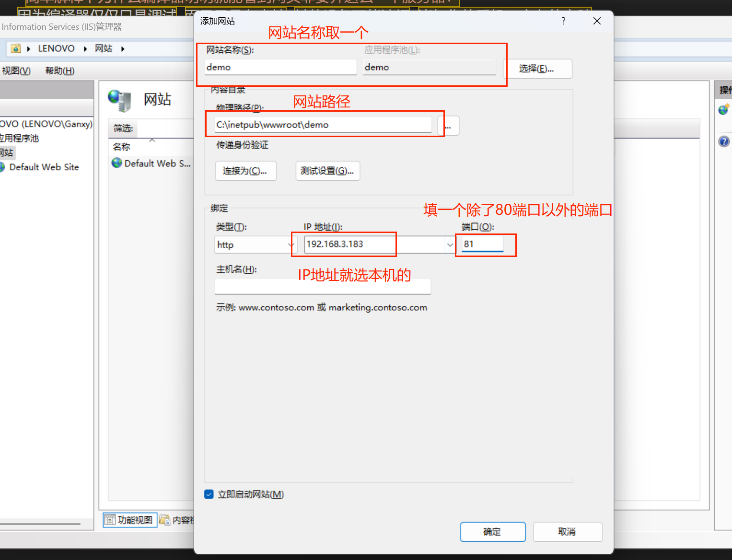Click LENOVO in the breadcrumb path

point(57,48)
